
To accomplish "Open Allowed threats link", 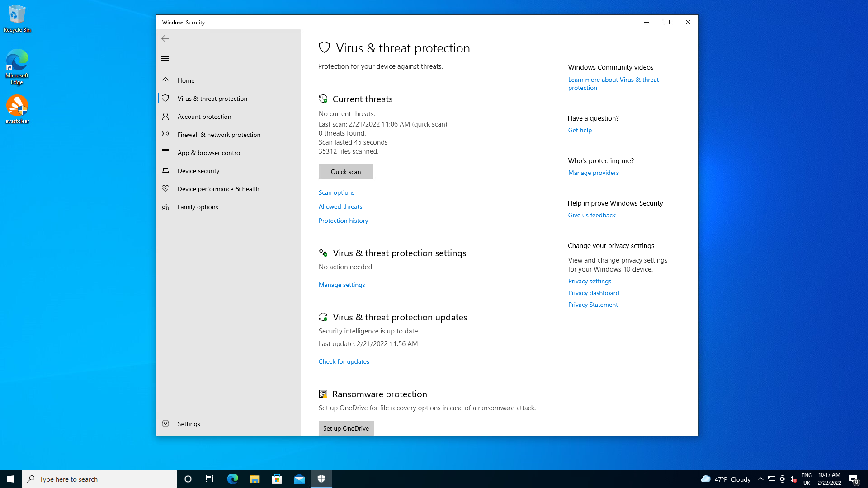I will pos(340,206).
